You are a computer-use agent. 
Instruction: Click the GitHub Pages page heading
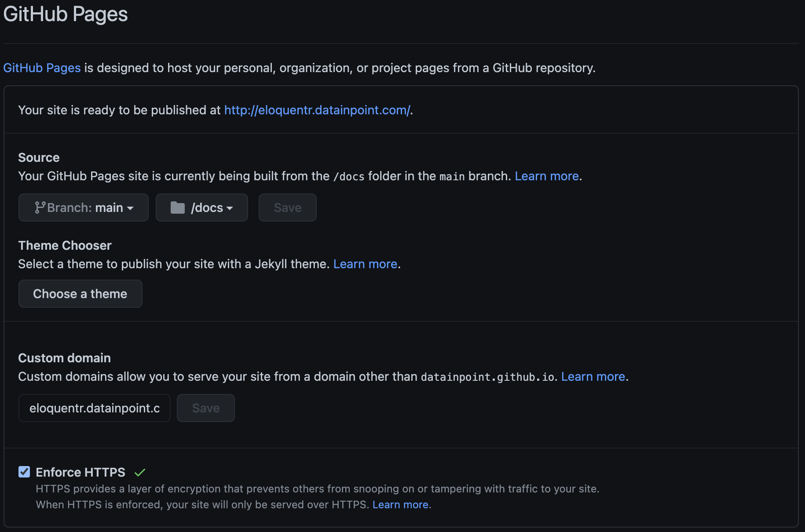click(x=66, y=14)
